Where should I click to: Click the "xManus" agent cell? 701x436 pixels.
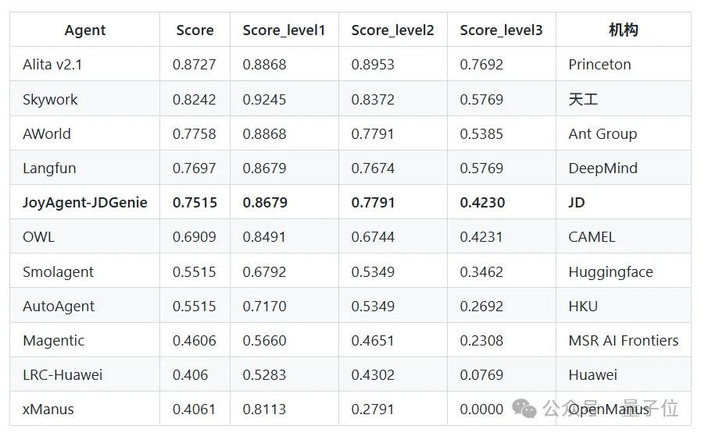click(x=48, y=409)
